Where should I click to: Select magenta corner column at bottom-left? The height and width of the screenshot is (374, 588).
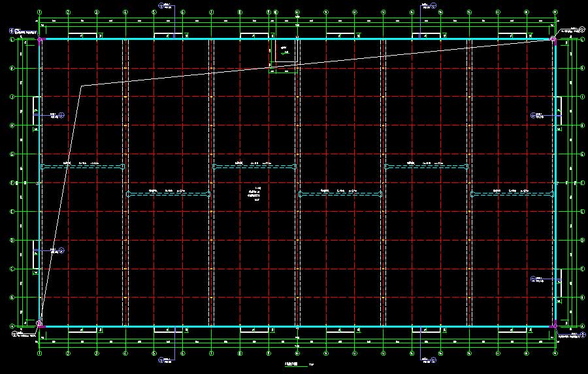pyautogui.click(x=40, y=325)
